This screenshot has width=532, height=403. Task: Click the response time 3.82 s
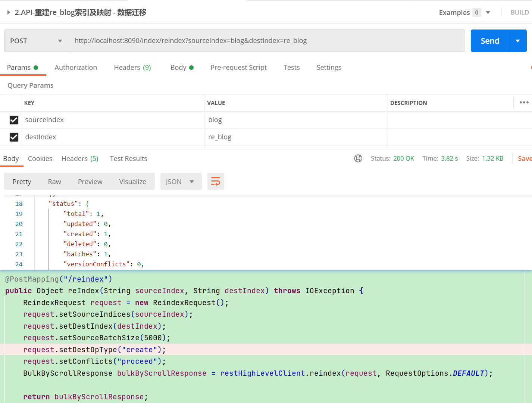coord(449,158)
